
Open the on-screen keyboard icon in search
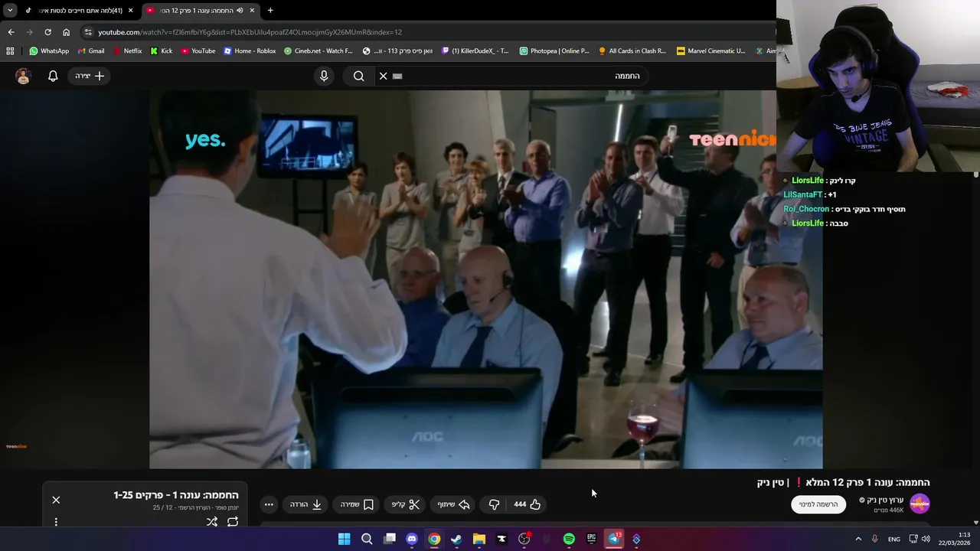397,76
